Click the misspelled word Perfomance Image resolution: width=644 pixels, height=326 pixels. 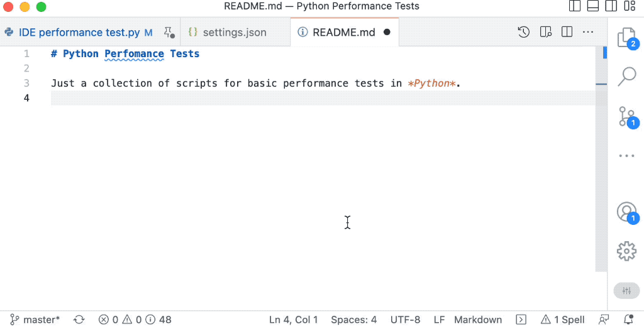coord(135,54)
